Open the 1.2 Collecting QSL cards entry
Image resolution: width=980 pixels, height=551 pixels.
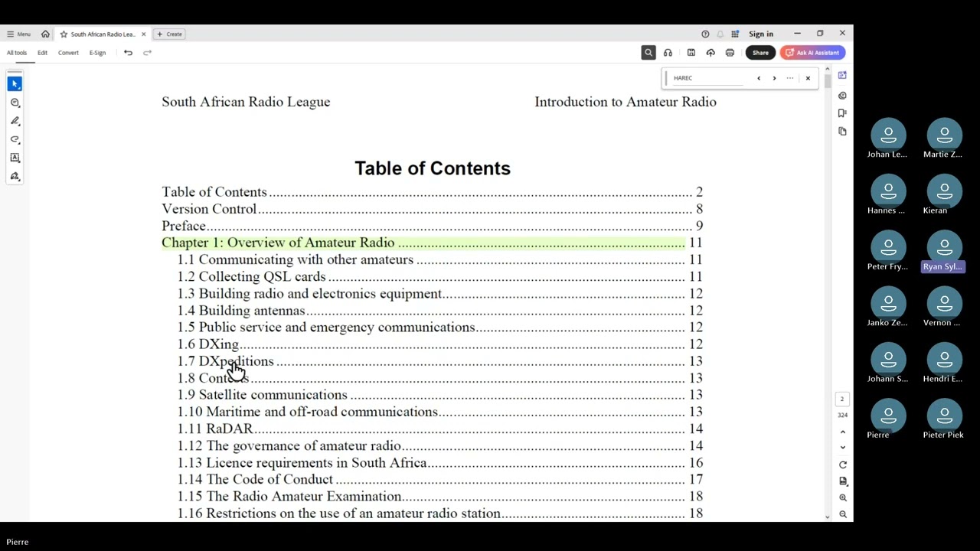(440, 276)
